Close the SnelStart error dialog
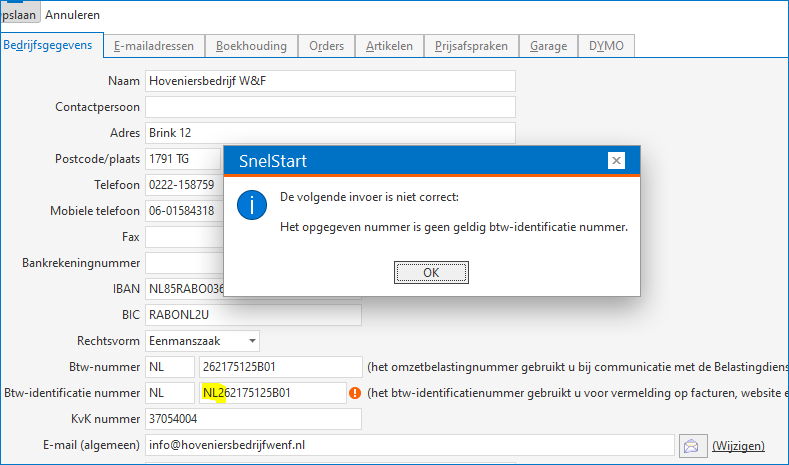 tap(616, 161)
